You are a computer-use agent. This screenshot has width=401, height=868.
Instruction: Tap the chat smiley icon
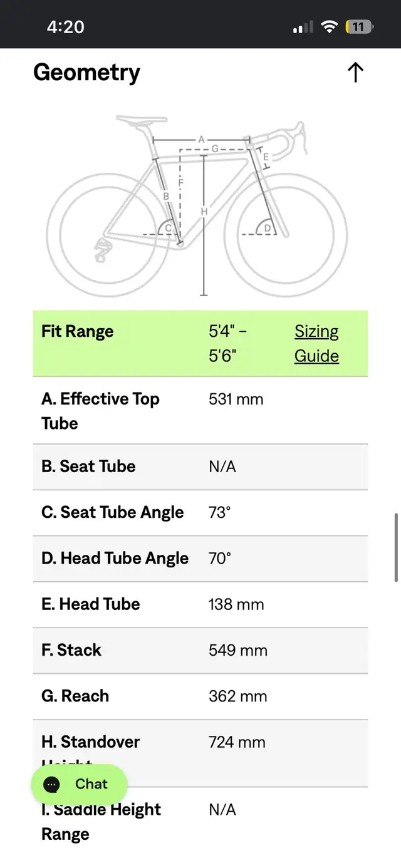coord(52,784)
